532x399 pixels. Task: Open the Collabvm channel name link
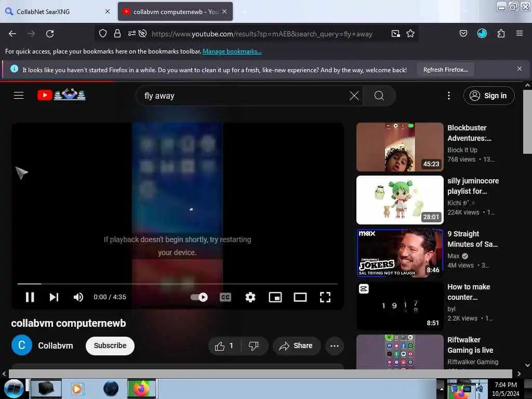[x=55, y=345]
